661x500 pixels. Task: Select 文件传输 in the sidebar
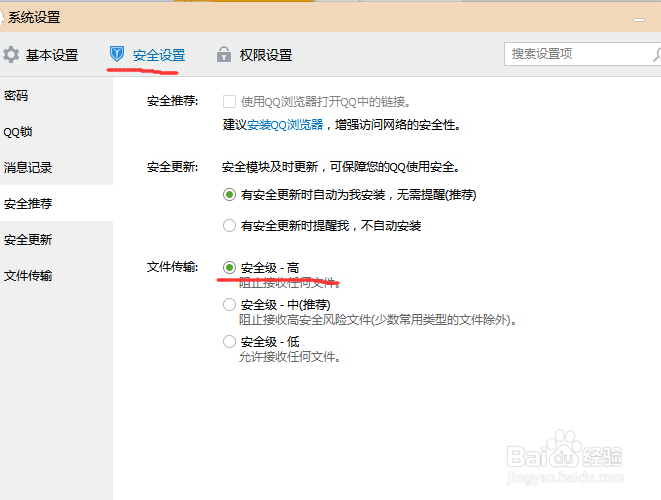(56, 276)
